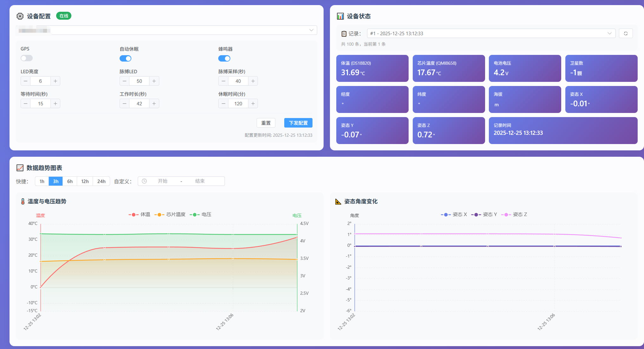This screenshot has height=349, width=644.
Task: Disable the 蜂鸣器 switch
Action: (224, 58)
